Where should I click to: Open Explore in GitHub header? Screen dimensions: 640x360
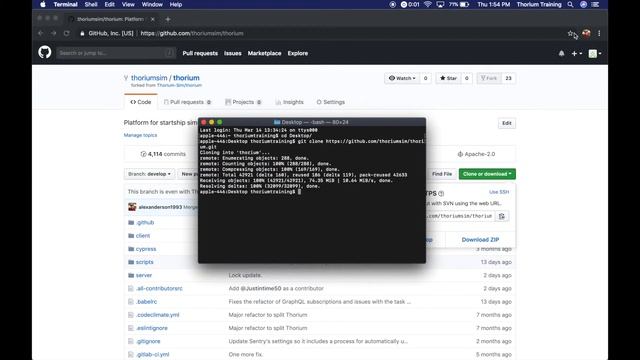pos(298,53)
